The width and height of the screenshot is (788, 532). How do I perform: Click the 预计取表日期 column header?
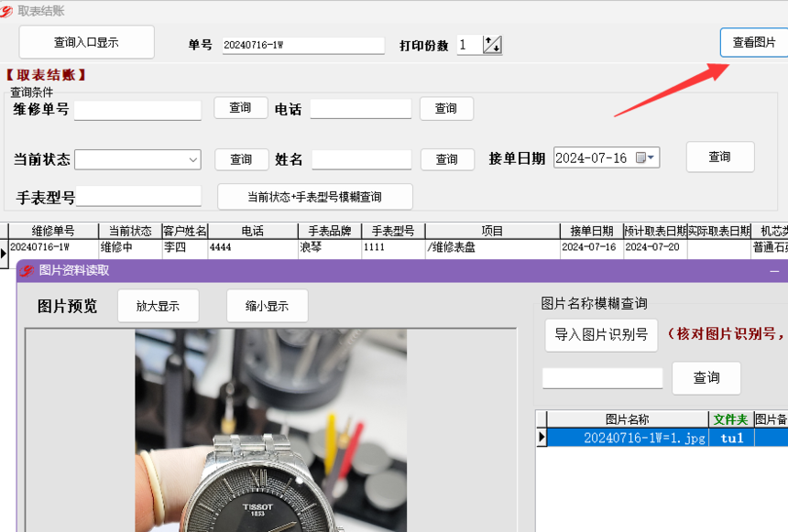655,231
